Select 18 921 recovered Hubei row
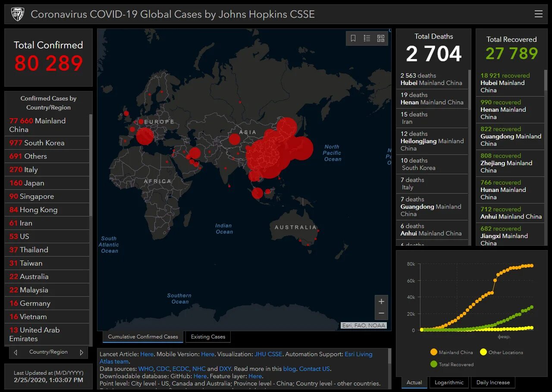The width and height of the screenshot is (552, 392). (510, 83)
